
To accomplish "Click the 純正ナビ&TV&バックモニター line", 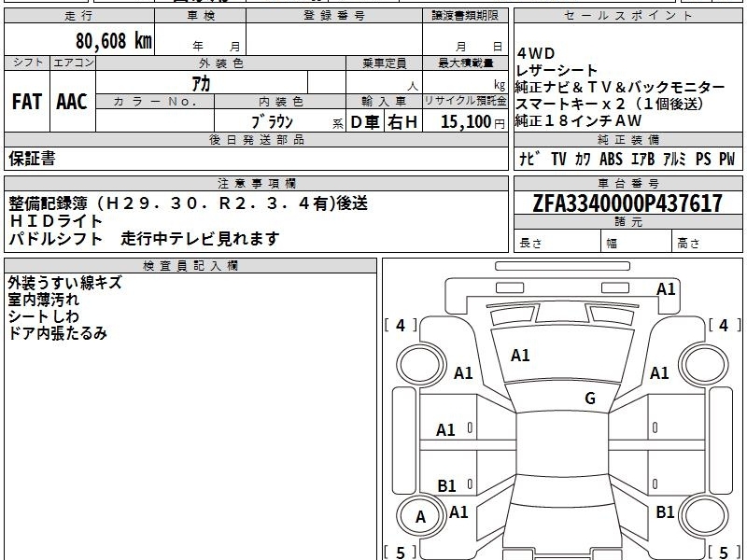I will (x=620, y=87).
